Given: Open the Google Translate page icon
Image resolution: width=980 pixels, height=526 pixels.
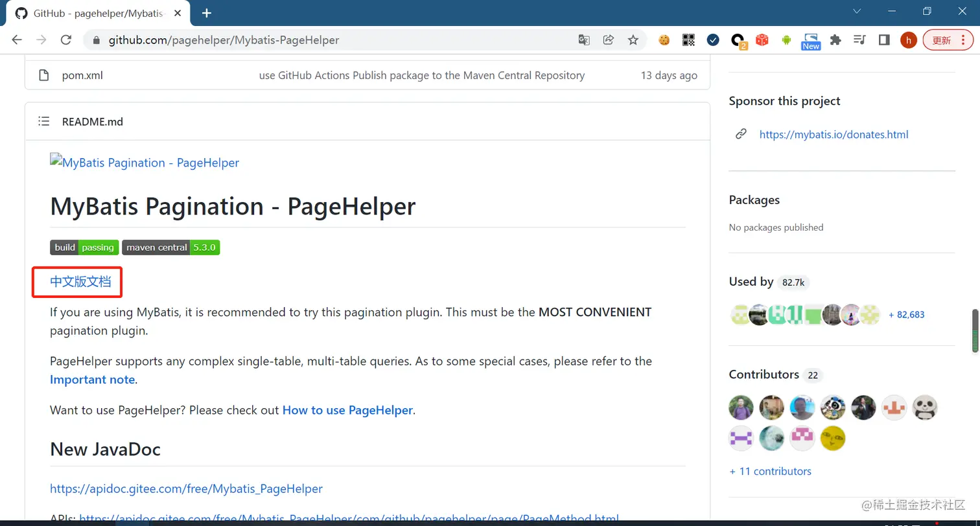Looking at the screenshot, I should (x=584, y=40).
